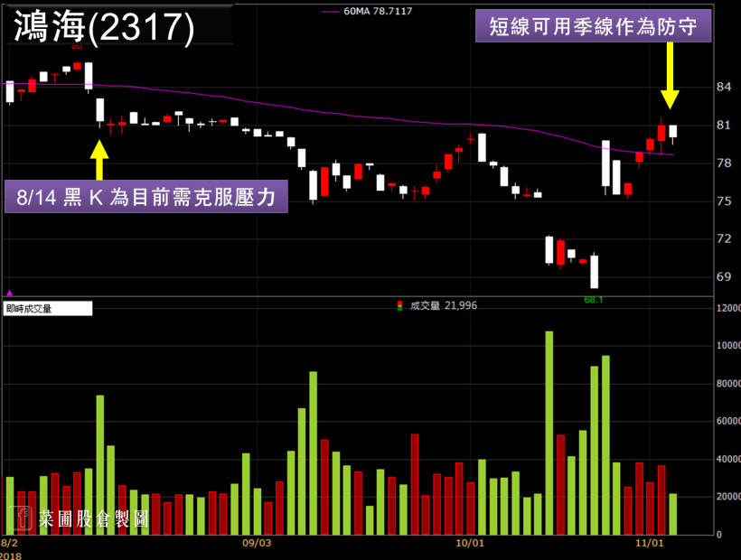Click the 10/01 date axis label
This screenshot has width=741, height=560.
tap(470, 543)
